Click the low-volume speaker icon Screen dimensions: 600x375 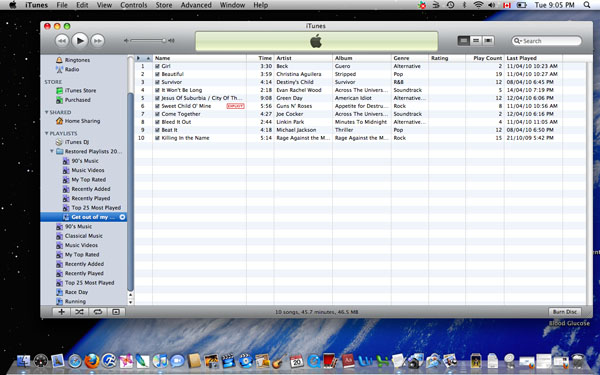pyautogui.click(x=126, y=41)
